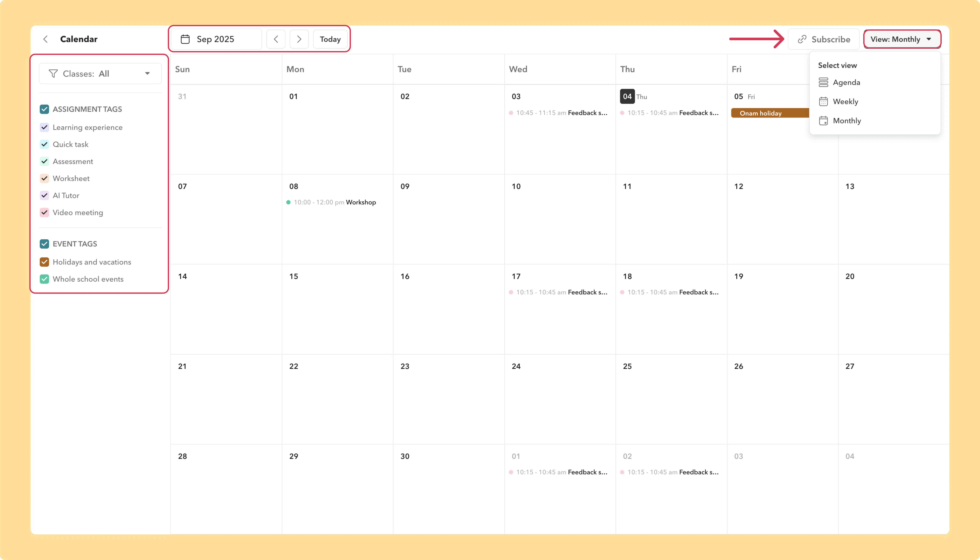Screen dimensions: 980x560
Task: Click the Agenda list icon
Action: click(x=823, y=82)
